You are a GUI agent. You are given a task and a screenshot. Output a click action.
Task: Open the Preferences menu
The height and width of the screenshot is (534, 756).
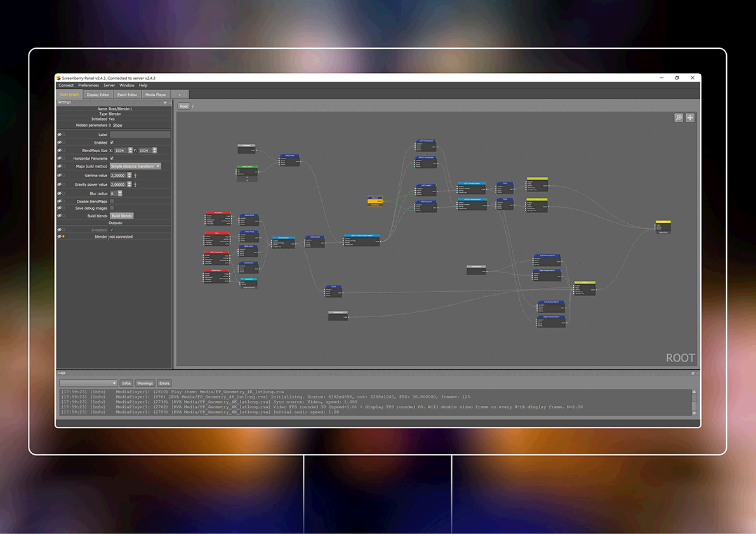pyautogui.click(x=88, y=85)
